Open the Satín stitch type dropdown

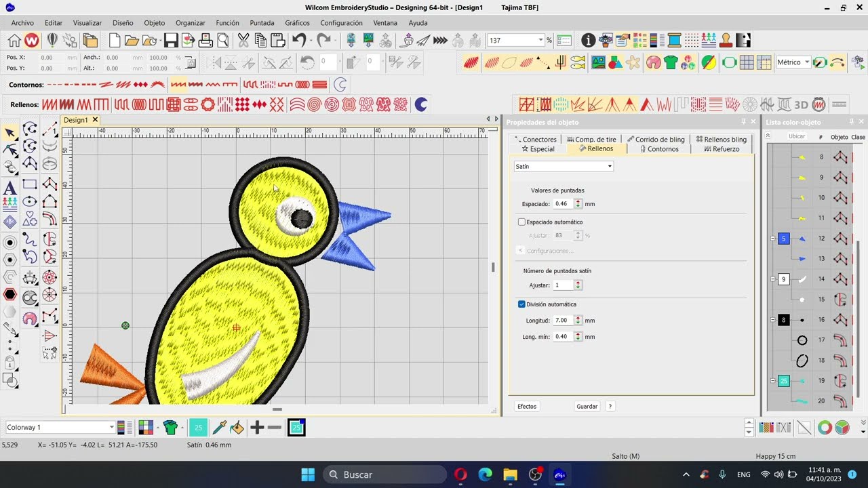564,166
